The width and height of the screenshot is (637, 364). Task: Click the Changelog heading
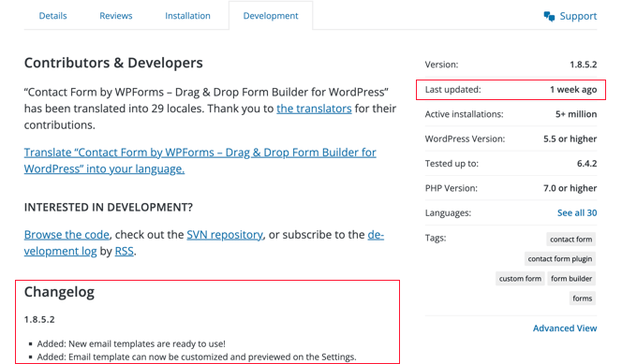(x=59, y=292)
